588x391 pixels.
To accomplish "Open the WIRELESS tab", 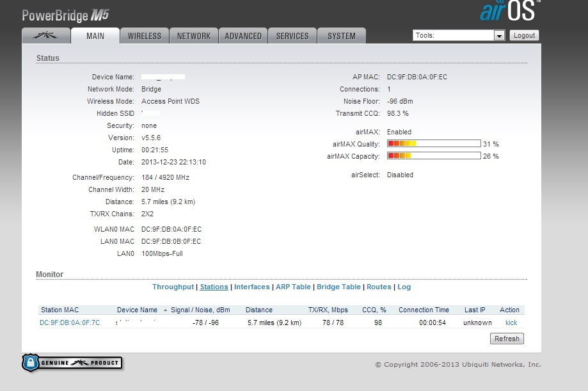I will click(145, 36).
